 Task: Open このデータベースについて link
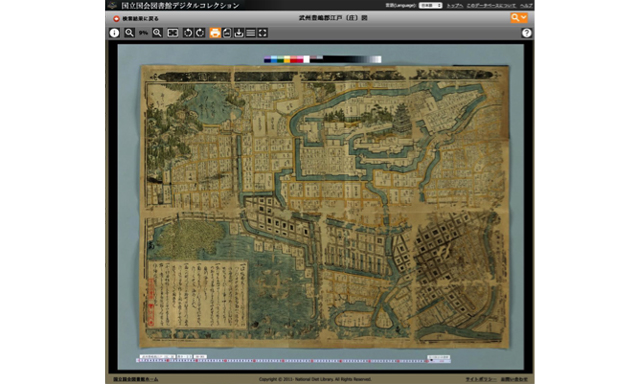(x=491, y=6)
